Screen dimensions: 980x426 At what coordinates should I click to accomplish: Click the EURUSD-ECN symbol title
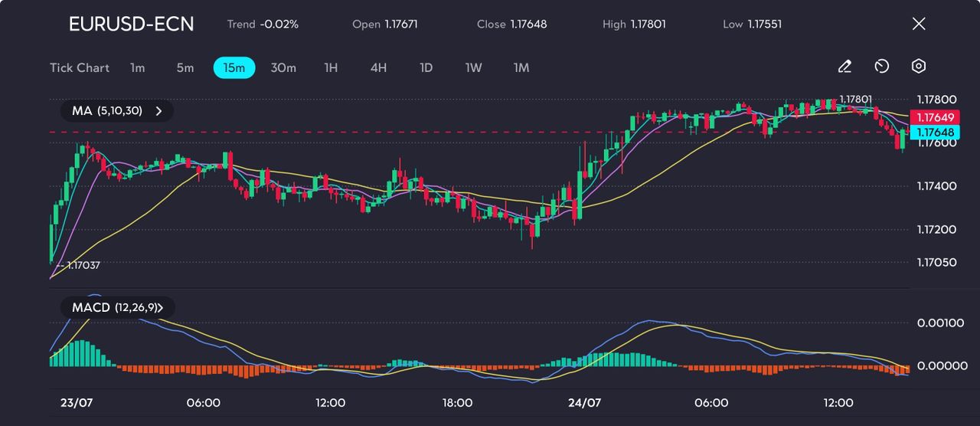coord(131,24)
